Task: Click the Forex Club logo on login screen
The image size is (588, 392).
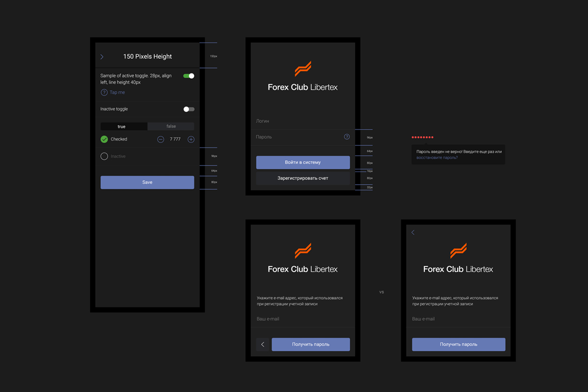Action: point(303,76)
